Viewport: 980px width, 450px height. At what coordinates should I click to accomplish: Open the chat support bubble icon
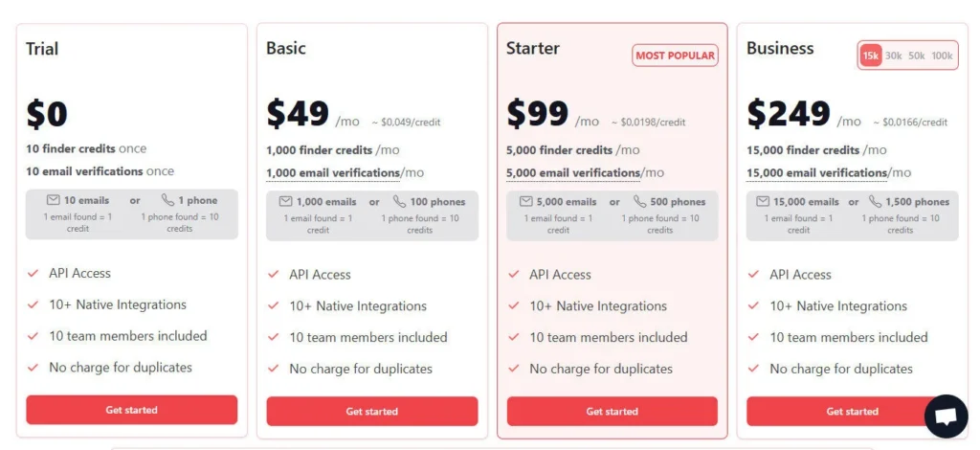[x=946, y=416]
